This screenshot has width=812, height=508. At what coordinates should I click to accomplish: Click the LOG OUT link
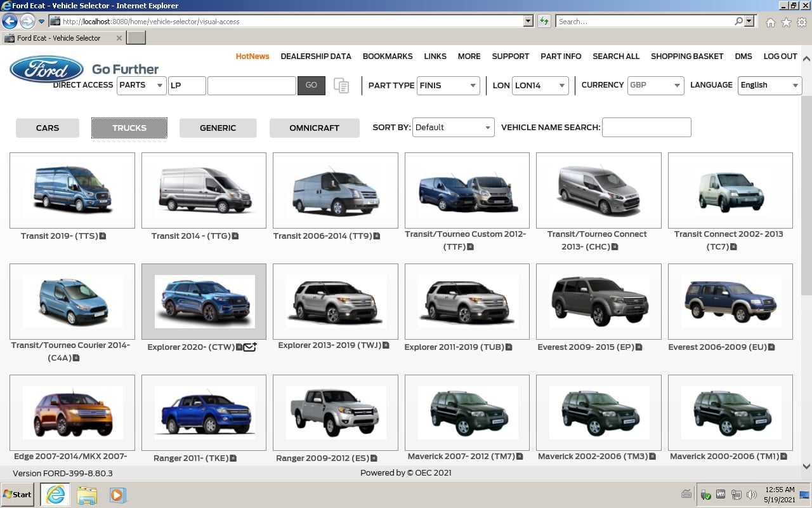[x=780, y=57]
